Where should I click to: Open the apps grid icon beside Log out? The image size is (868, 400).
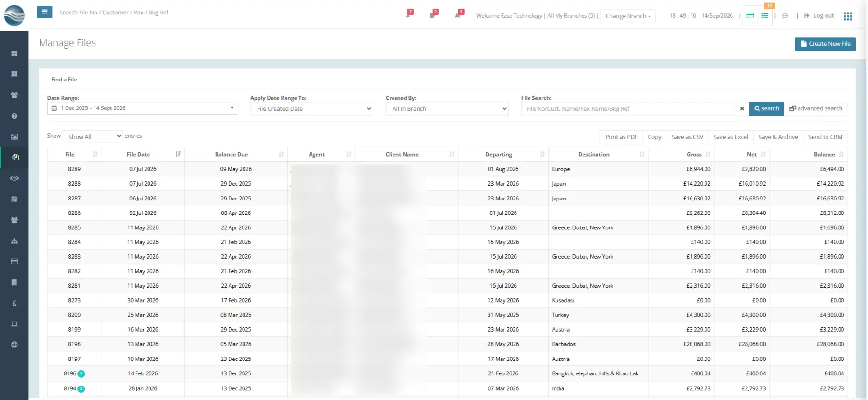[848, 16]
